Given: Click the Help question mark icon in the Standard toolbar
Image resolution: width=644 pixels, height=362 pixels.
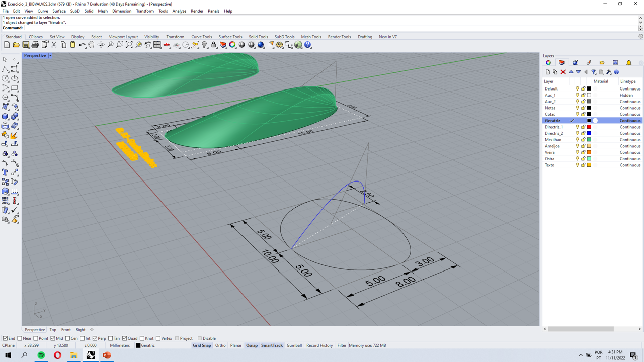Looking at the screenshot, I should pos(308,45).
